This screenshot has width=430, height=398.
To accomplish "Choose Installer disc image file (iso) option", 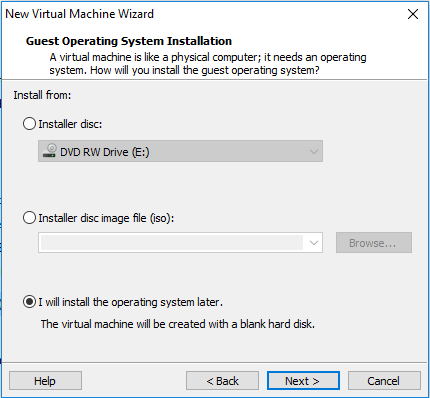I will click(x=29, y=218).
